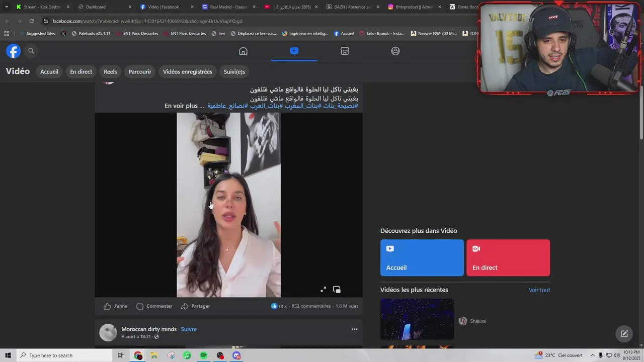644x362 pixels.
Task: Click the microphone tray icon
Action: pos(601,355)
